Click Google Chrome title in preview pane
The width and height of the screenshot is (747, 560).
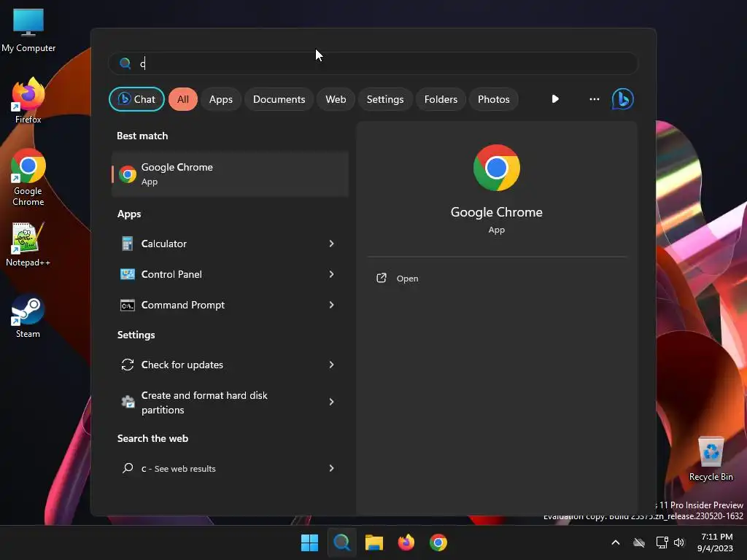(x=496, y=212)
